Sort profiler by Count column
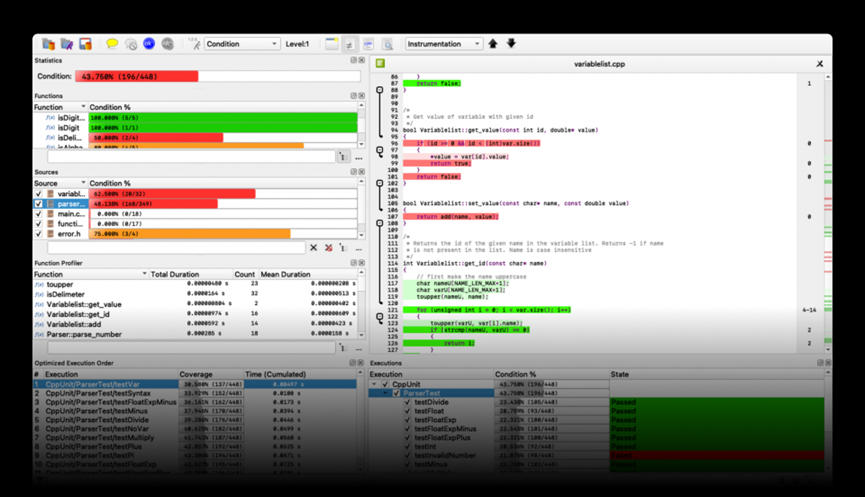865x497 pixels. point(245,274)
